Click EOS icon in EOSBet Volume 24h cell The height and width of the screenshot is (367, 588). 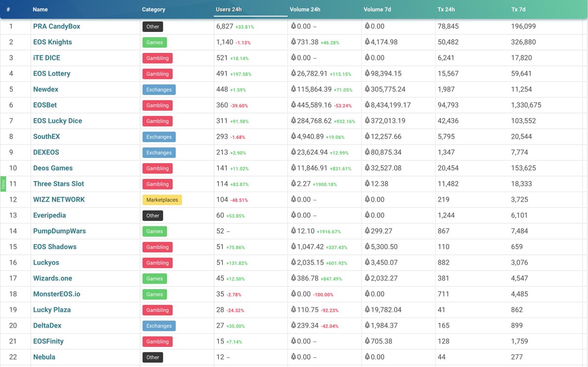pos(293,105)
